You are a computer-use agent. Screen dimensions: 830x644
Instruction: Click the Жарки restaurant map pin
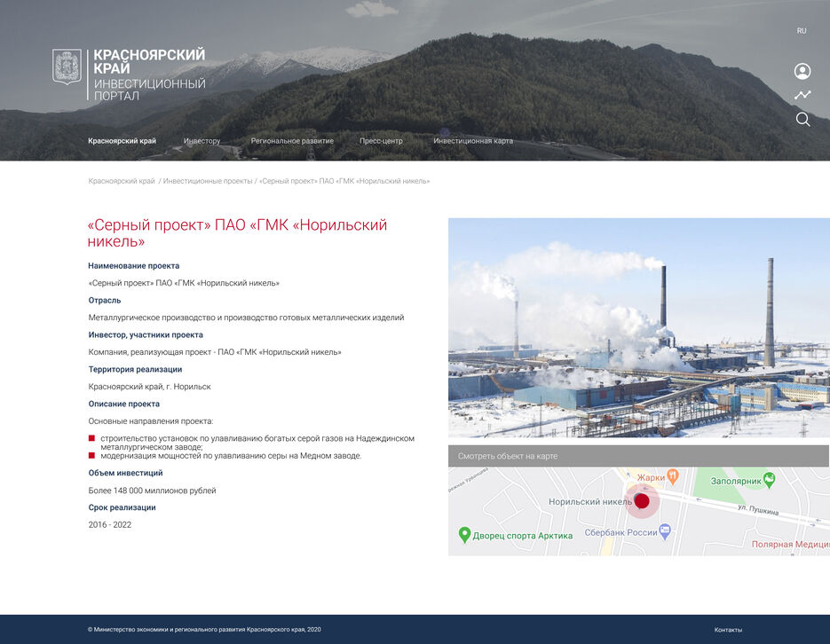point(672,476)
